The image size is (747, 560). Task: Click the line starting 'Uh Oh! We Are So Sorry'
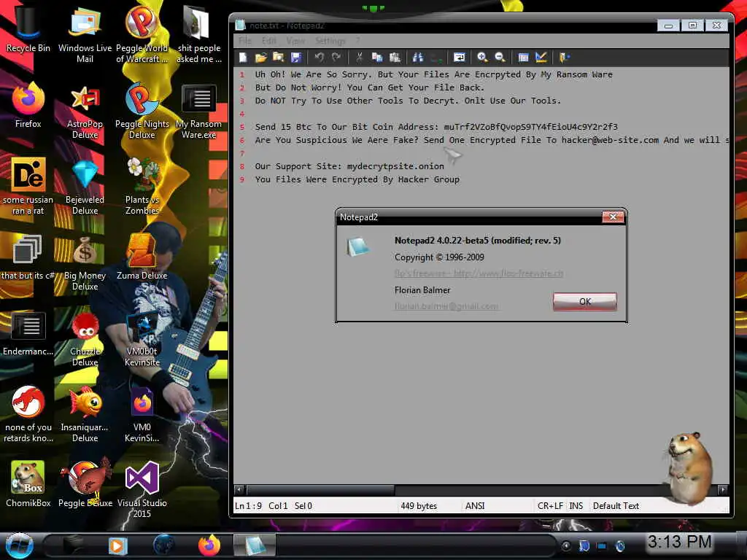click(433, 74)
